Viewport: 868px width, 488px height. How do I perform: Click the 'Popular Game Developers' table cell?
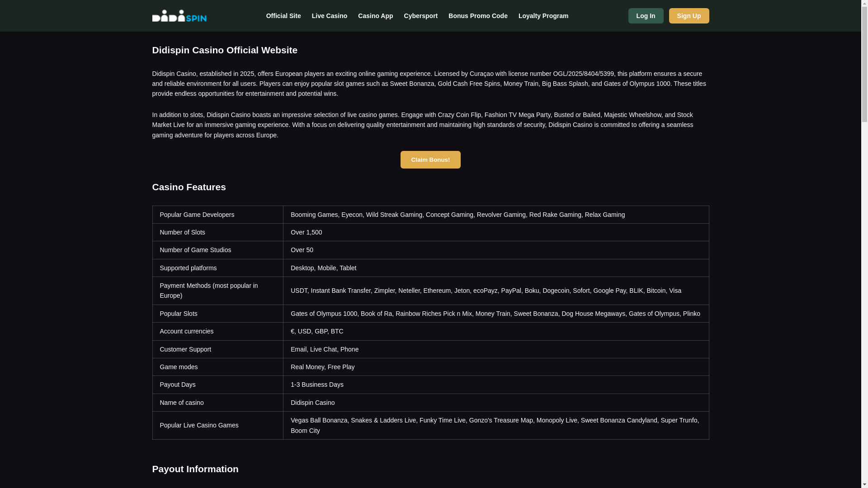tap(218, 215)
